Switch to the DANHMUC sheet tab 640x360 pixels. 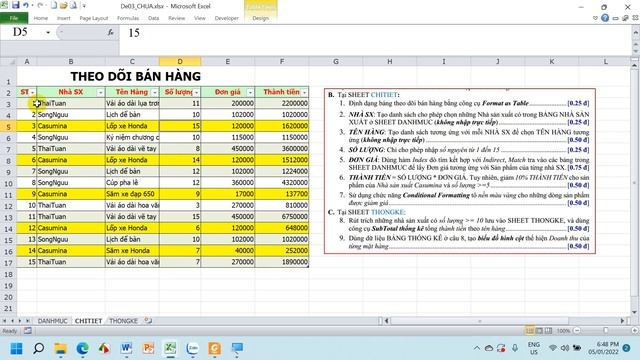point(52,321)
